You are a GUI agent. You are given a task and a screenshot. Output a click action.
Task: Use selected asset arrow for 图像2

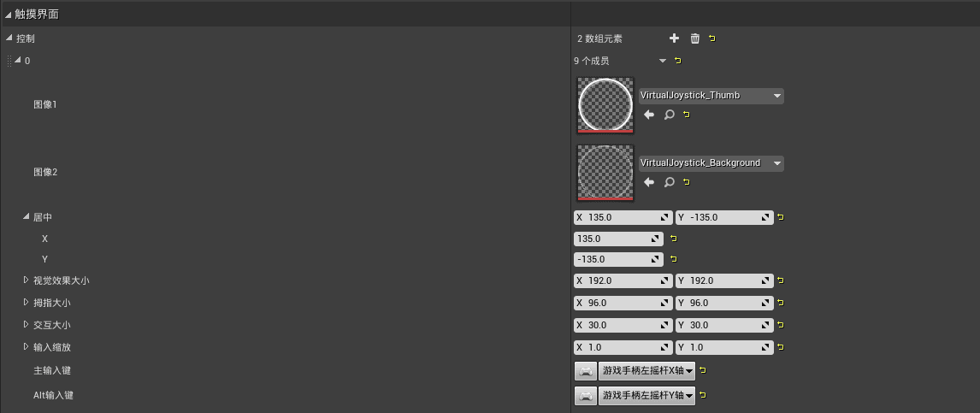(x=649, y=182)
